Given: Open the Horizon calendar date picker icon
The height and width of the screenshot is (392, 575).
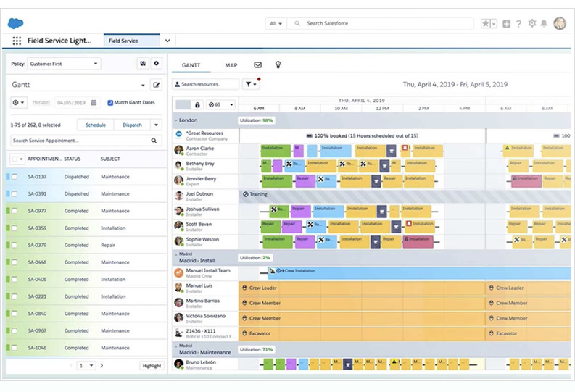Looking at the screenshot, I should [x=94, y=103].
